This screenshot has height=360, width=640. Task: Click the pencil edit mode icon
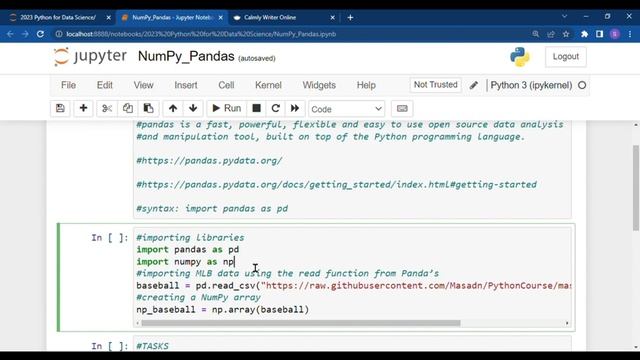tap(473, 85)
